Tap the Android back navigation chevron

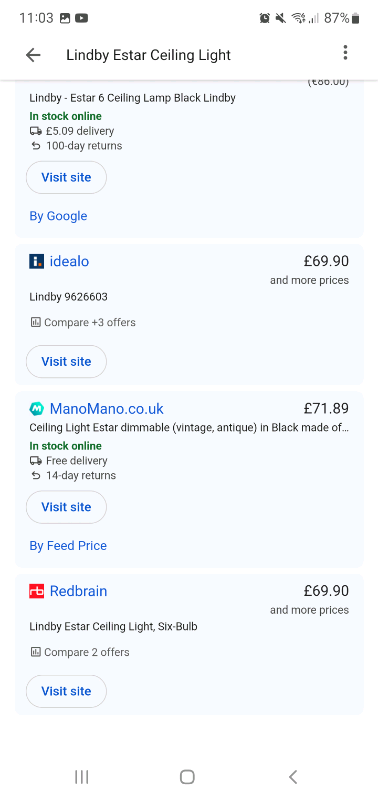293,777
